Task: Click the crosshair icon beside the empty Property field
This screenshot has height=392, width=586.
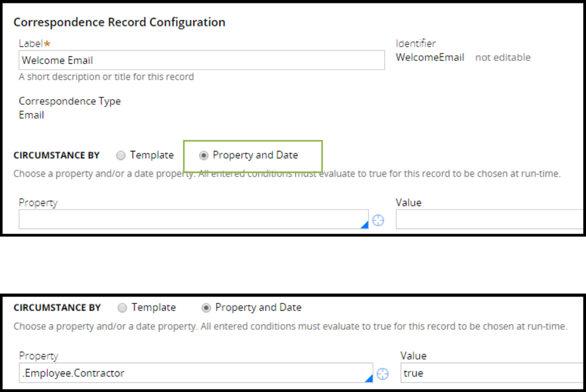Action: point(378,220)
